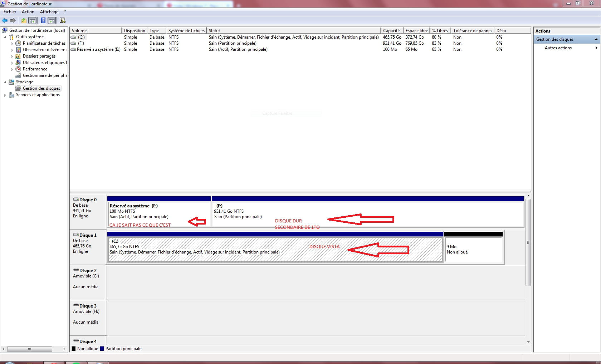This screenshot has height=364, width=601.
Task: Sort by the Capacité column header
Action: click(391, 31)
